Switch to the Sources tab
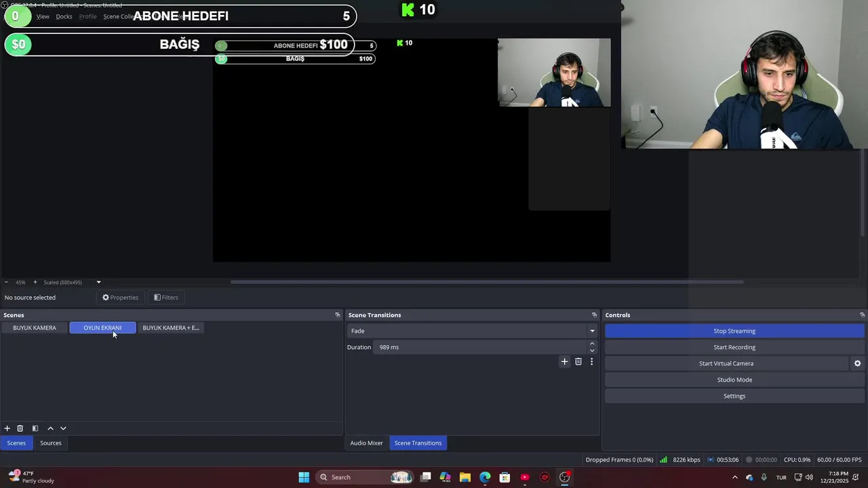The height and width of the screenshot is (488, 868). pyautogui.click(x=50, y=443)
